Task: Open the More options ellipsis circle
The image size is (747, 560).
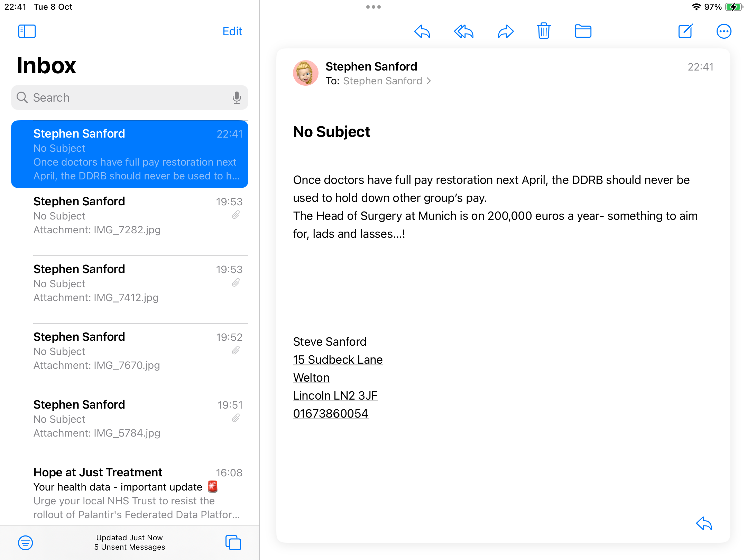Action: (x=724, y=31)
